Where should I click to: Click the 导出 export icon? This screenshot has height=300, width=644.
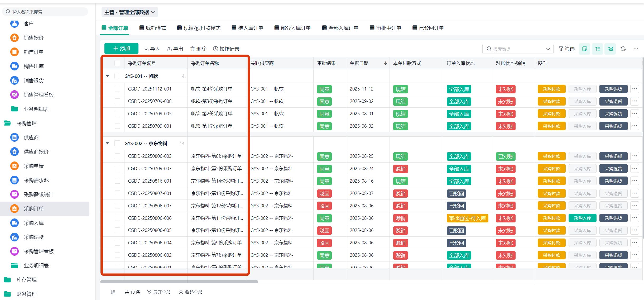[169, 49]
